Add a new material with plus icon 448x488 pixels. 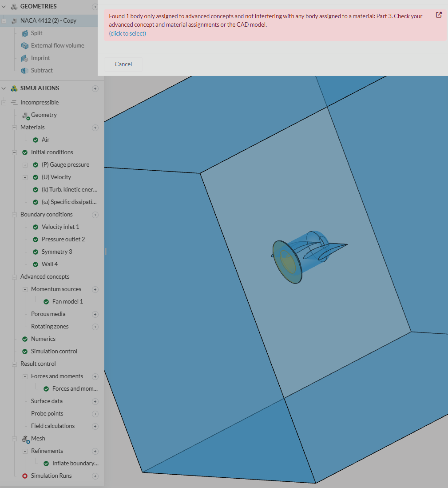95,128
